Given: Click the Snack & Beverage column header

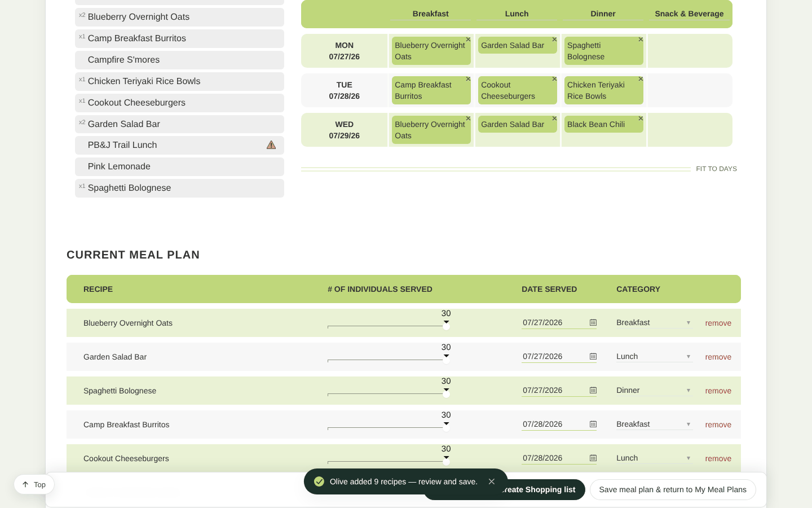Looking at the screenshot, I should (x=689, y=14).
